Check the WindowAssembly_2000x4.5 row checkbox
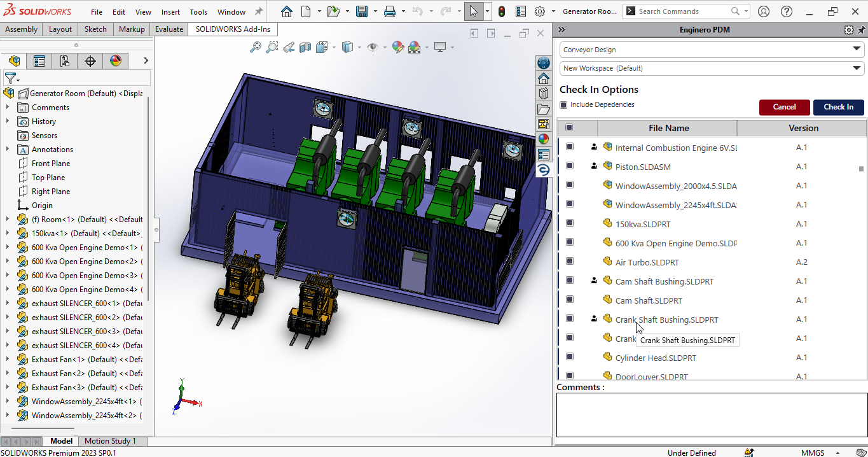This screenshot has height=457, width=868. pyautogui.click(x=570, y=185)
